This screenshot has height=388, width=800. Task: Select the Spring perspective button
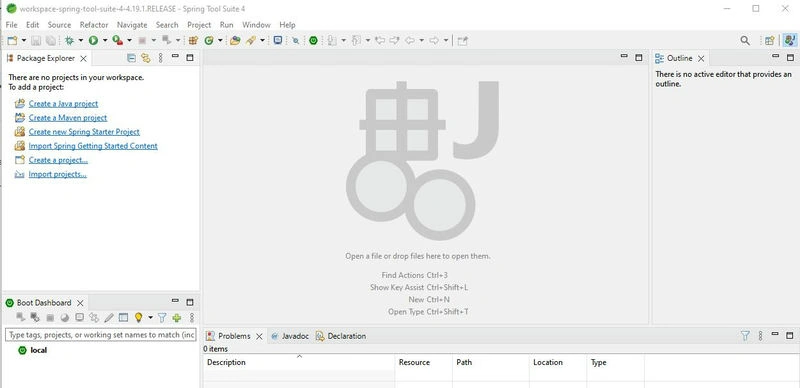[x=790, y=40]
